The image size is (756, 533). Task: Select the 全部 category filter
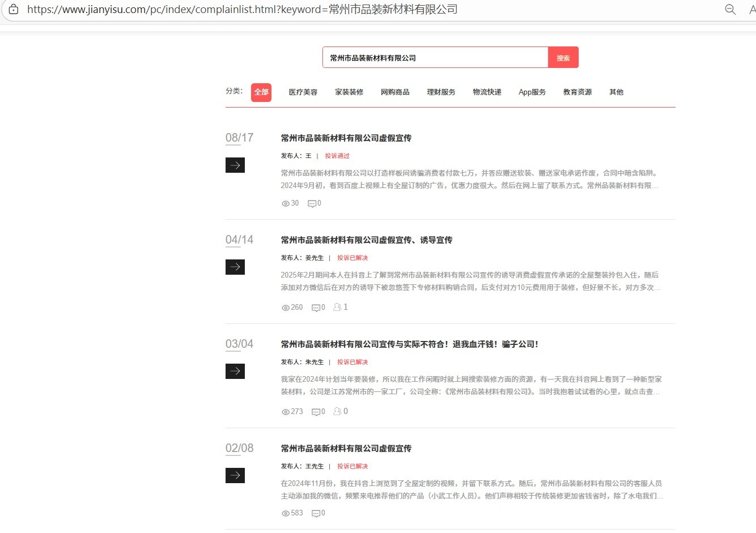(261, 92)
